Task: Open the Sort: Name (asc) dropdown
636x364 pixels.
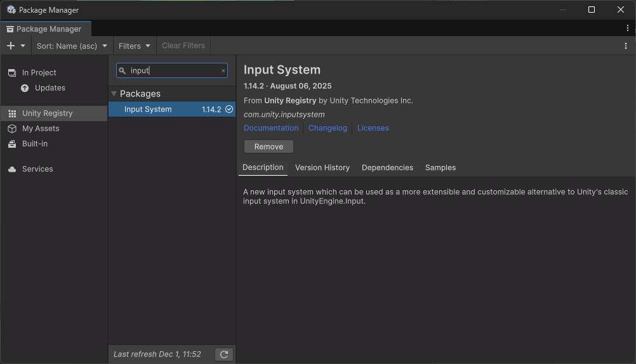Action: [x=72, y=46]
